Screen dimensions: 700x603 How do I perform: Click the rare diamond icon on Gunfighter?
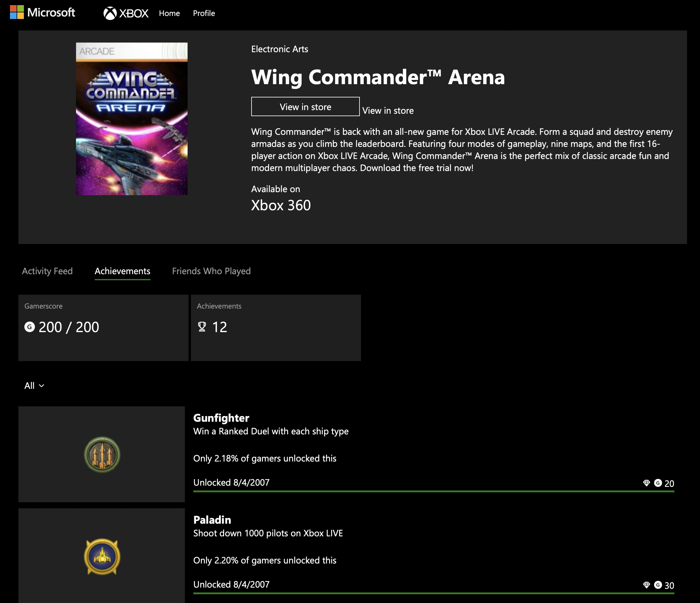click(646, 483)
